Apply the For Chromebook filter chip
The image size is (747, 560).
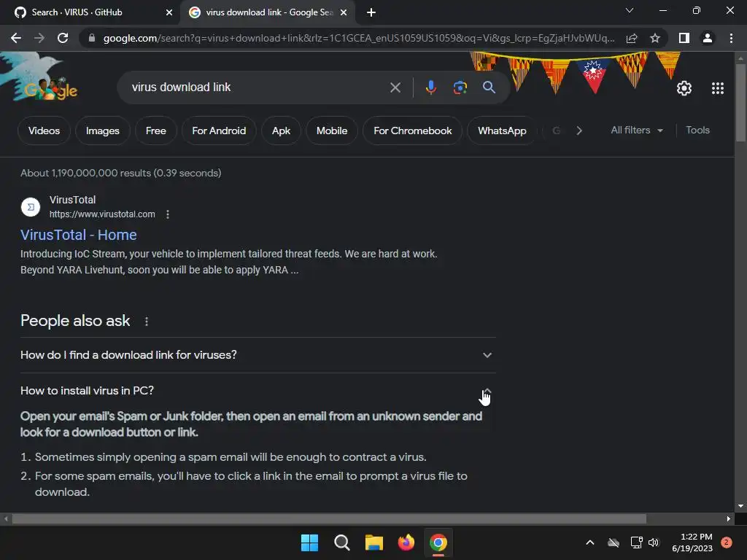[413, 131]
